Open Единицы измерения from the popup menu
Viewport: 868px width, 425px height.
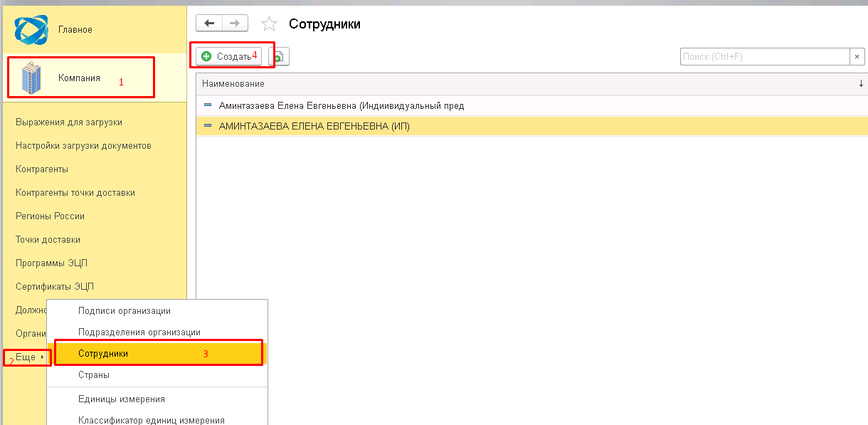(x=121, y=399)
